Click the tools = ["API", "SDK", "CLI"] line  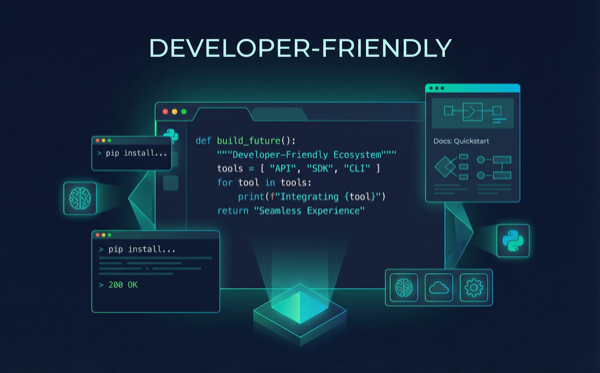[298, 168]
